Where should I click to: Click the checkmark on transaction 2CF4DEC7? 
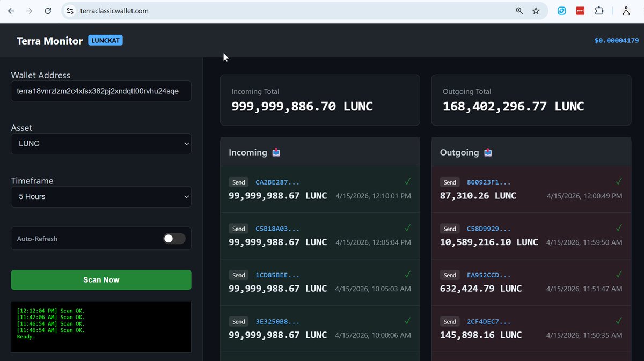coord(619,321)
